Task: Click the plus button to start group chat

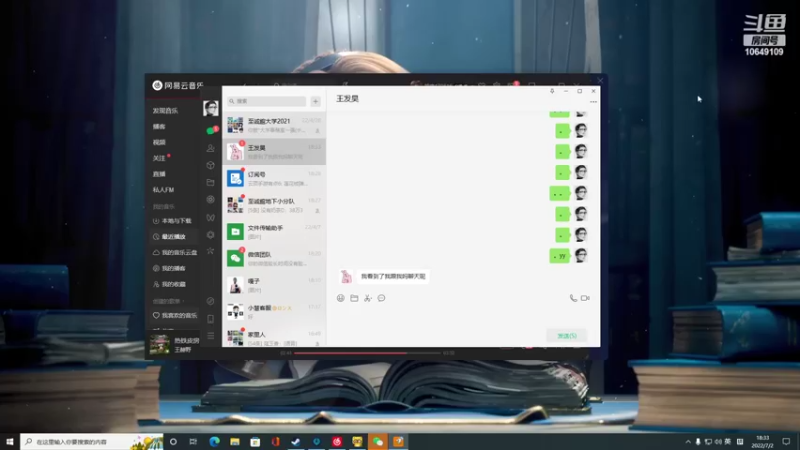Action: [315, 101]
